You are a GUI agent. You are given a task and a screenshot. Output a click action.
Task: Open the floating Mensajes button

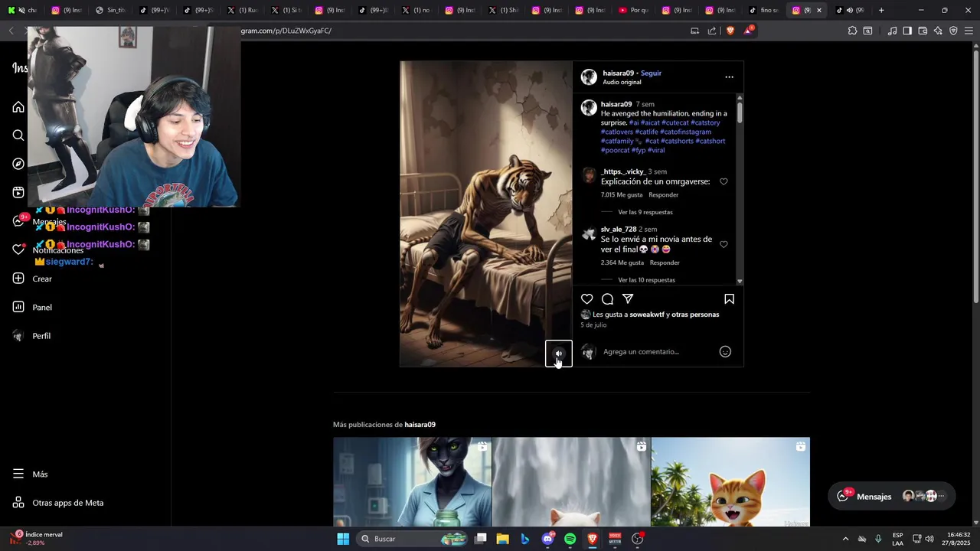pos(892,496)
